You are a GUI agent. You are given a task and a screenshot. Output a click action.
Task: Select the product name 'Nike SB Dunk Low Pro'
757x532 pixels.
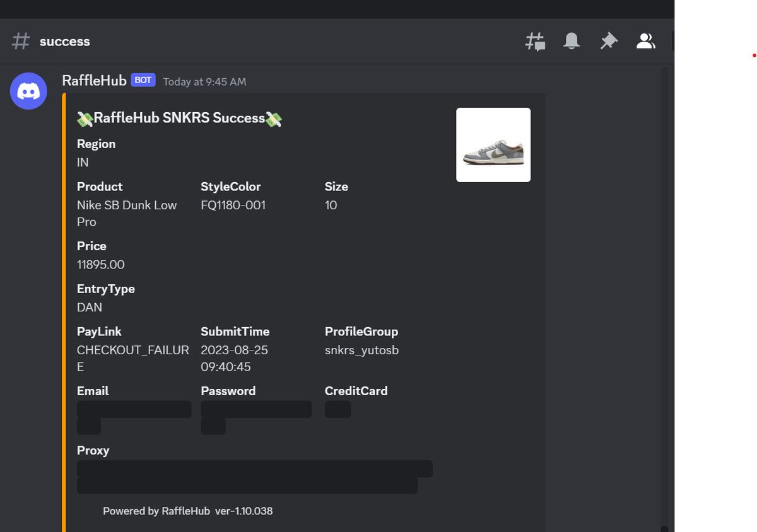[127, 214]
